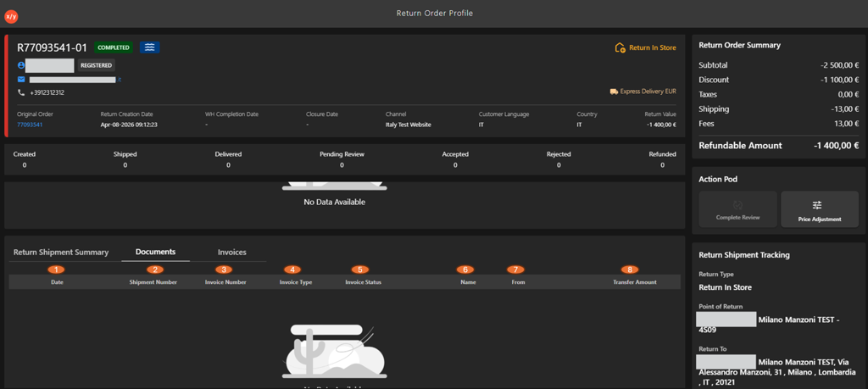Viewport: 868px width, 389px height.
Task: Click the customer profile icon
Action: coord(21,65)
